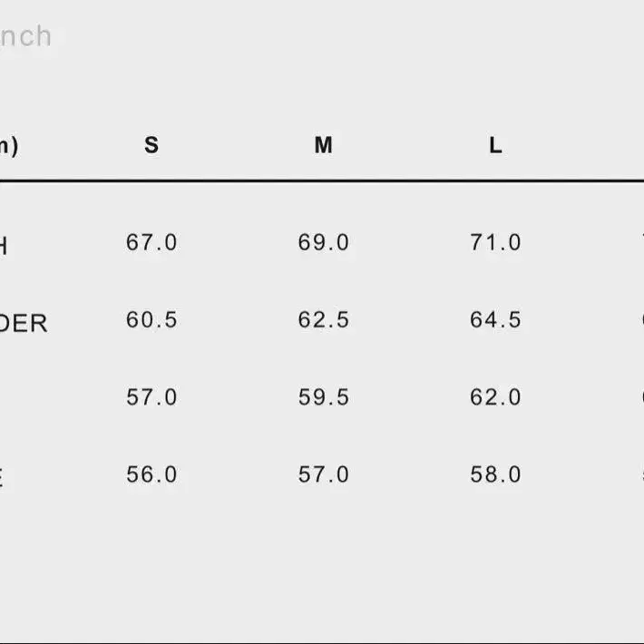This screenshot has width=644, height=644.
Task: Click the 58.0 value for size L
Action: [496, 474]
